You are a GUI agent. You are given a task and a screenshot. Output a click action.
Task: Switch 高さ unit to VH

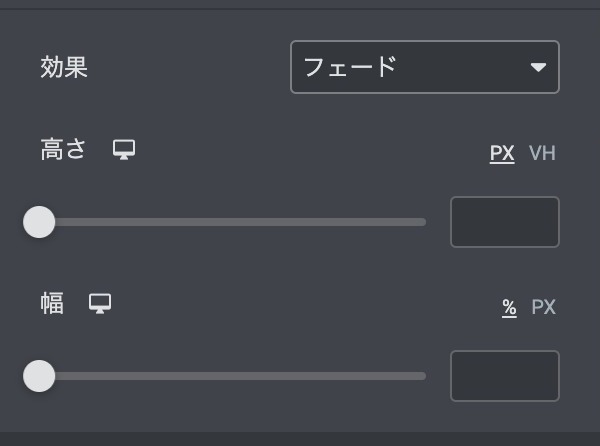tap(542, 153)
